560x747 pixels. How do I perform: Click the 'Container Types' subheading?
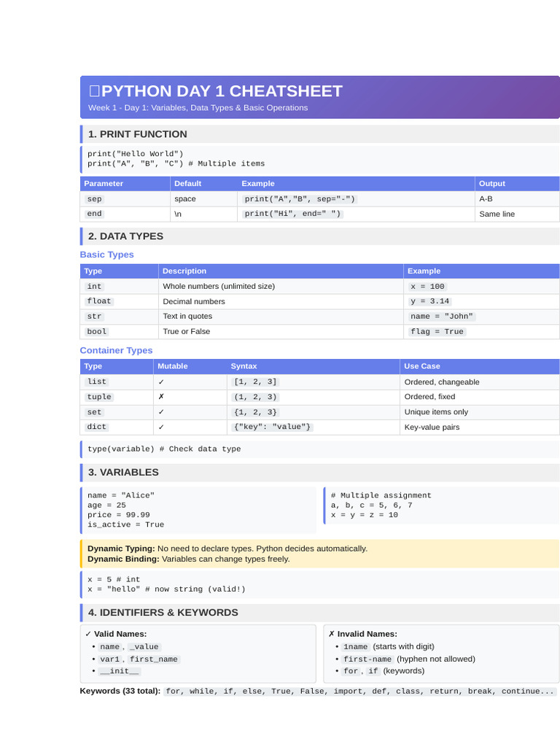click(116, 350)
